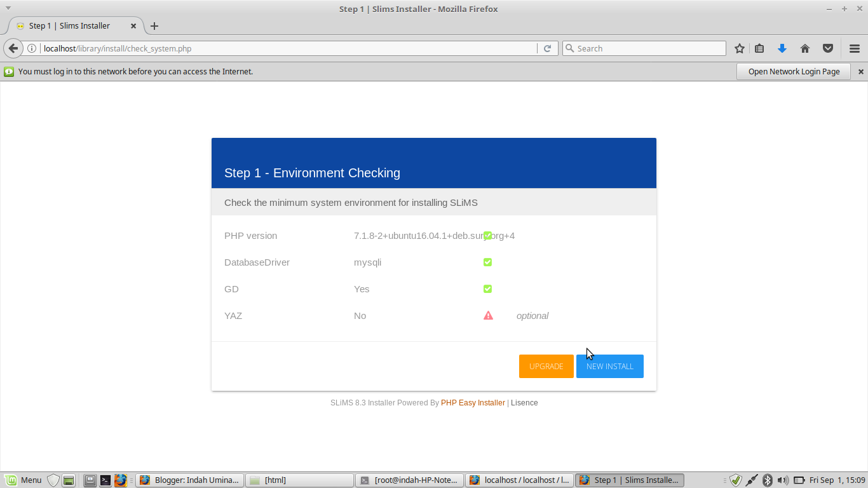Image resolution: width=868 pixels, height=488 pixels.
Task: Click the battery status tray icon
Action: tap(799, 480)
